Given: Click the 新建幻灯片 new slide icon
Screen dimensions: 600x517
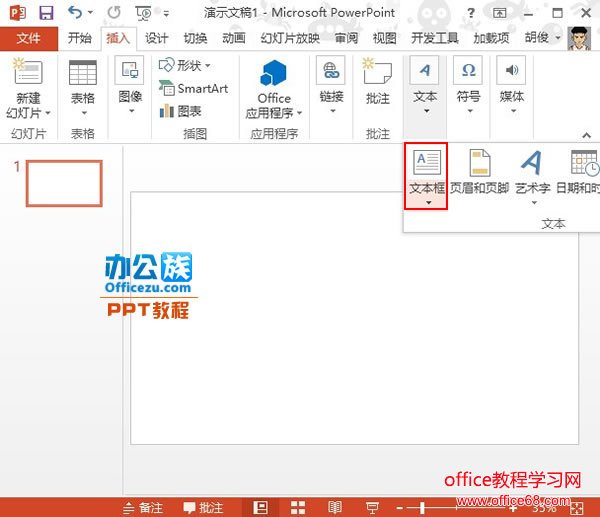Looking at the screenshot, I should (x=28, y=71).
